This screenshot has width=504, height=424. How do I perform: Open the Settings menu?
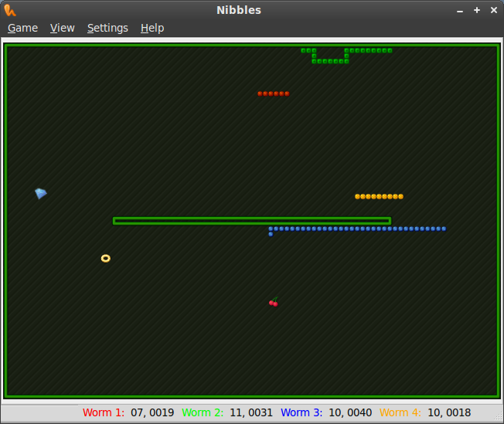(107, 28)
